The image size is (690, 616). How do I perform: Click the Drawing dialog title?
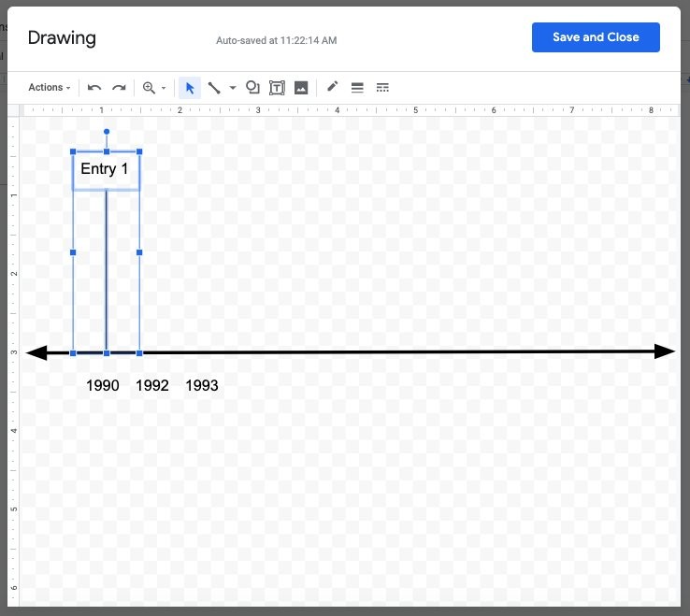pos(62,37)
